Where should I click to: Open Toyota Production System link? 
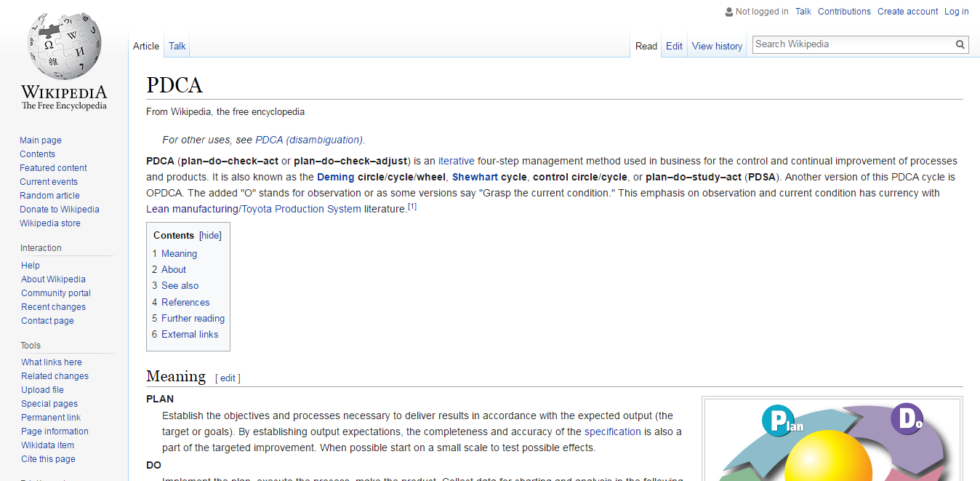pos(301,209)
